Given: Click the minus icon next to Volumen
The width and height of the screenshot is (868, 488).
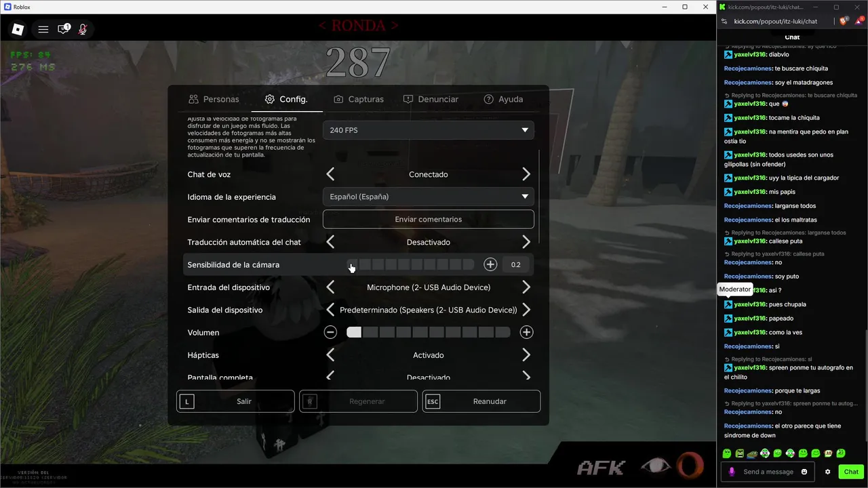Looking at the screenshot, I should click(x=330, y=332).
